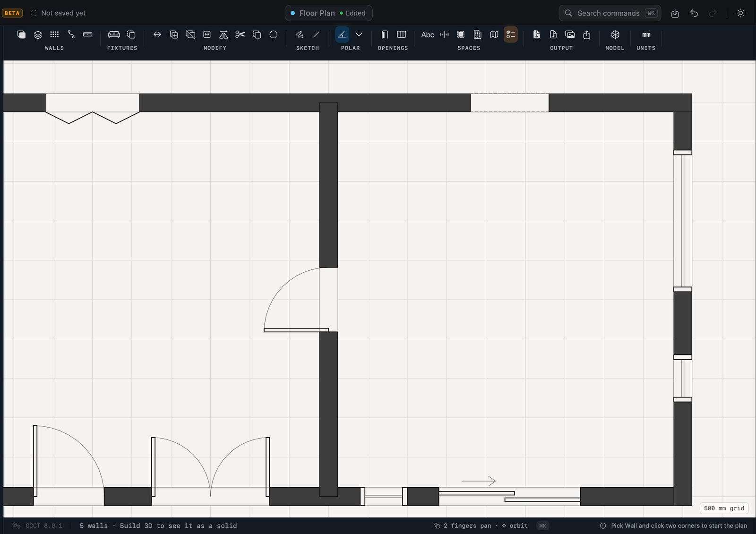
Task: Open the sofa furniture fixture tool
Action: [x=114, y=34]
